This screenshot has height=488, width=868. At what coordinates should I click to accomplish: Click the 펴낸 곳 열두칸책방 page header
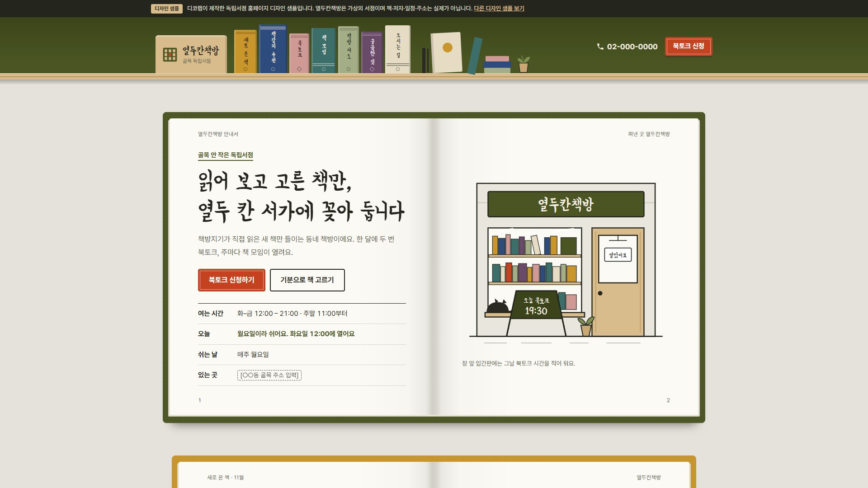649,134
